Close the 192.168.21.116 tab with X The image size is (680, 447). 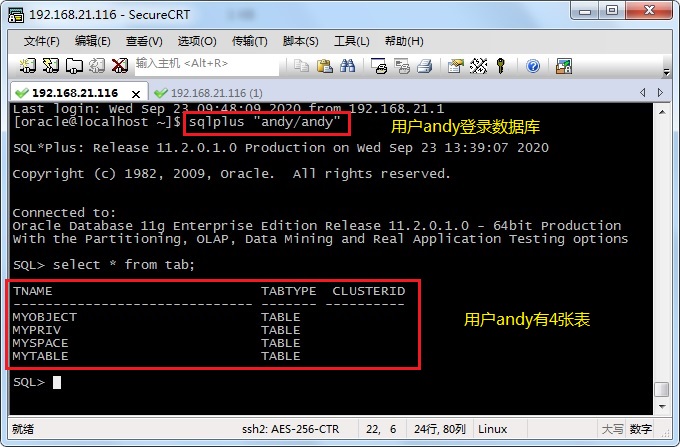coord(136,94)
